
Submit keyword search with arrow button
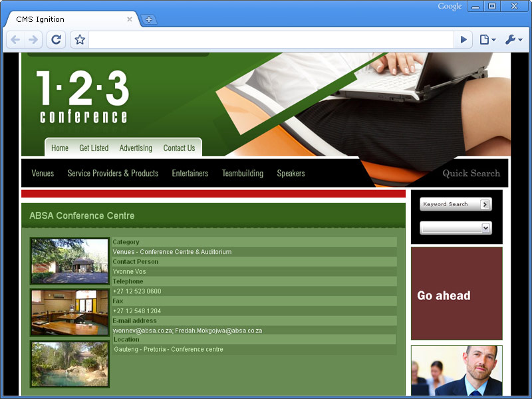(485, 204)
